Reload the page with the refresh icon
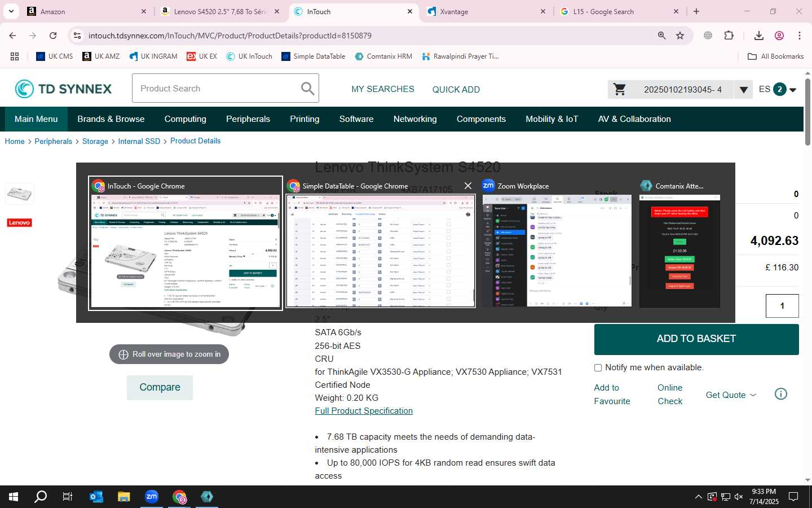This screenshot has height=508, width=812. (x=53, y=36)
